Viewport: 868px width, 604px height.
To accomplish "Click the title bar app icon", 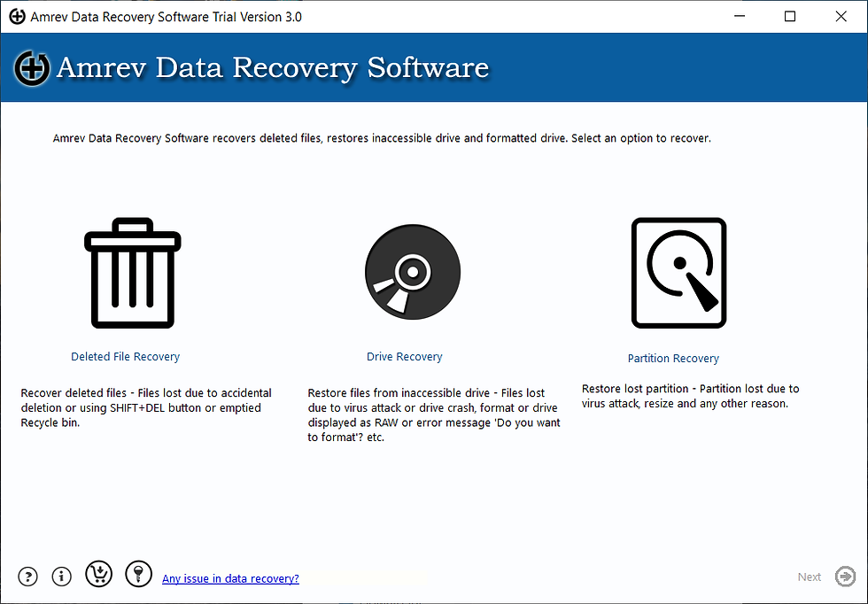I will point(17,17).
